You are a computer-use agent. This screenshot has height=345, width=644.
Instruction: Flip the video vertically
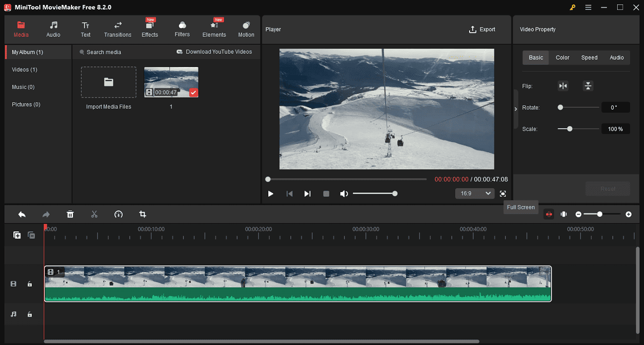(588, 86)
